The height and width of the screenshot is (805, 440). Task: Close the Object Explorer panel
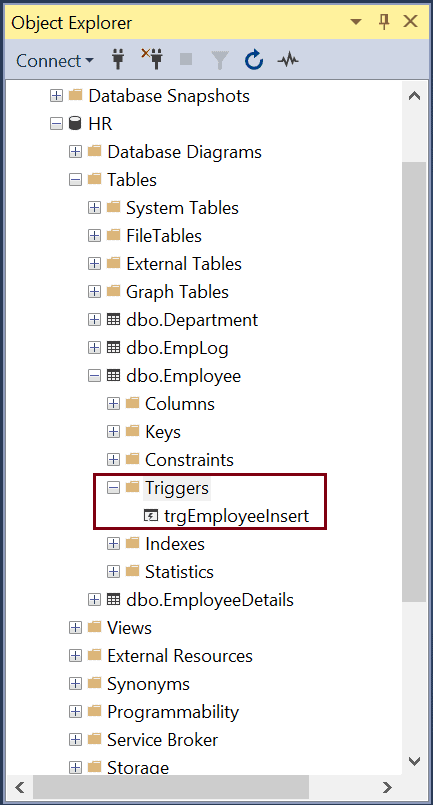click(411, 22)
